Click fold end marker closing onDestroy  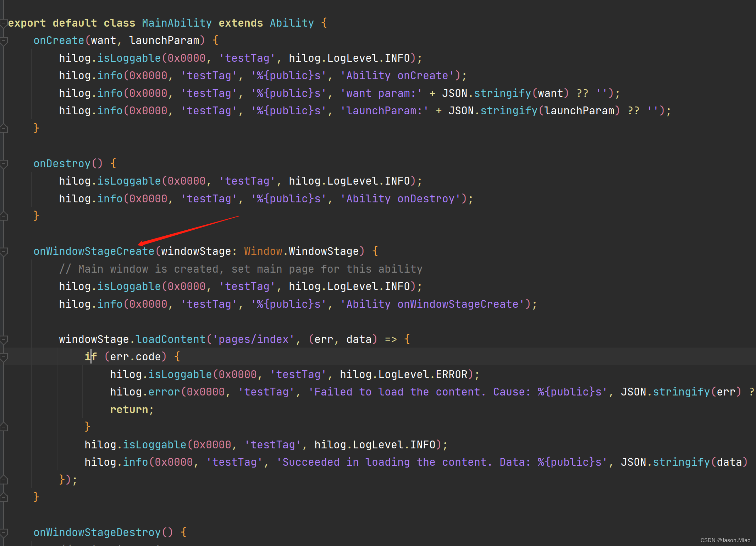tap(4, 216)
